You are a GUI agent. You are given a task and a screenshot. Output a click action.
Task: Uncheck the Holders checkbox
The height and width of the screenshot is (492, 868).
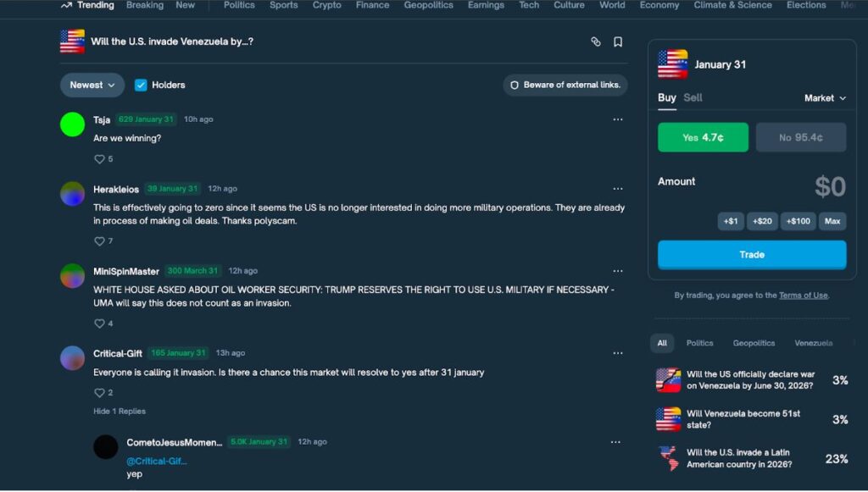coord(141,86)
